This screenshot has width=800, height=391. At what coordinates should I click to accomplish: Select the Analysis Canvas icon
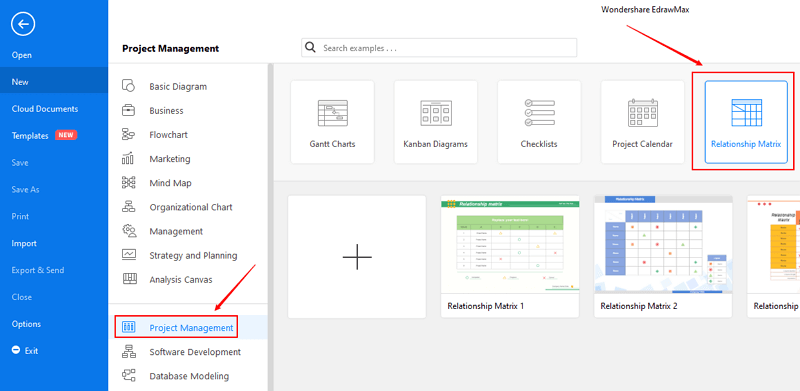tap(130, 279)
